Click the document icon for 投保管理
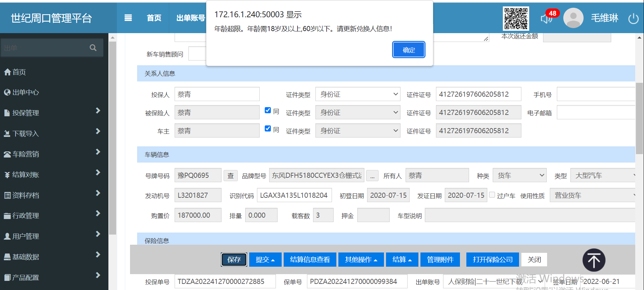Image resolution: width=644 pixels, height=290 pixels. (x=7, y=113)
